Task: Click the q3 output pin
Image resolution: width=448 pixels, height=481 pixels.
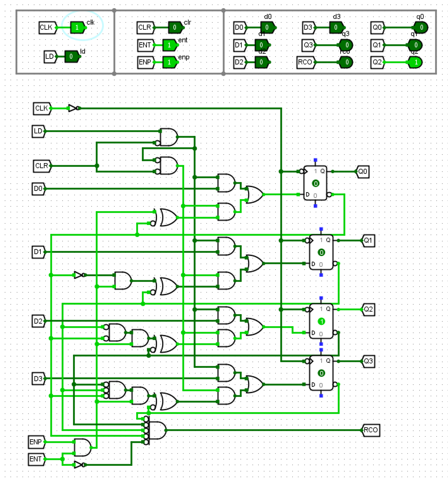Action: [346, 45]
